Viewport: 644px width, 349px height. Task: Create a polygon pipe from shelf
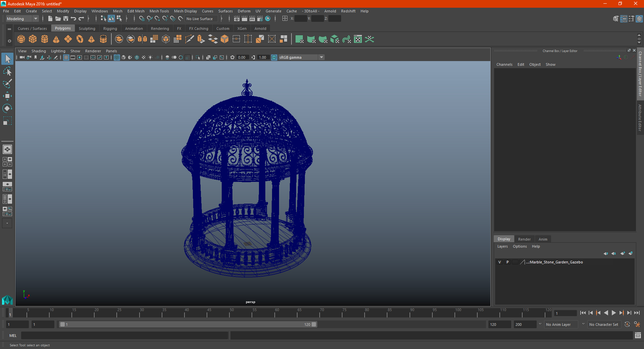[x=103, y=39]
